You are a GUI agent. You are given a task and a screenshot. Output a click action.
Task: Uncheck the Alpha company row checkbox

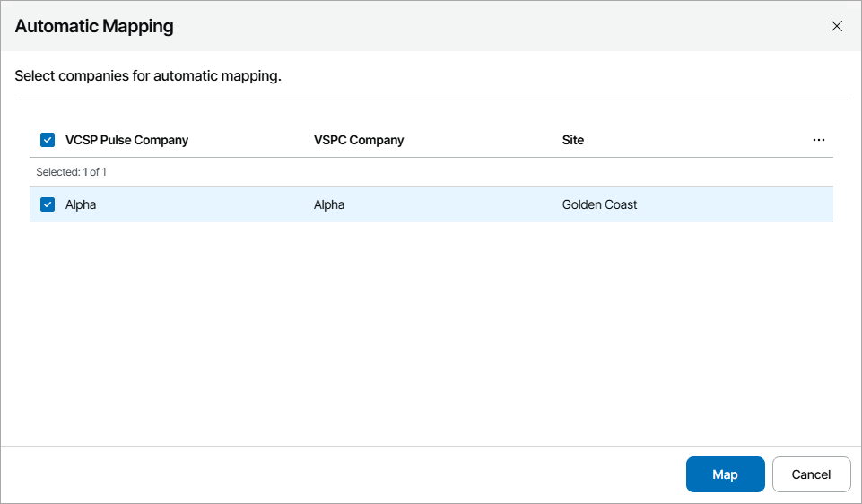pyautogui.click(x=48, y=204)
